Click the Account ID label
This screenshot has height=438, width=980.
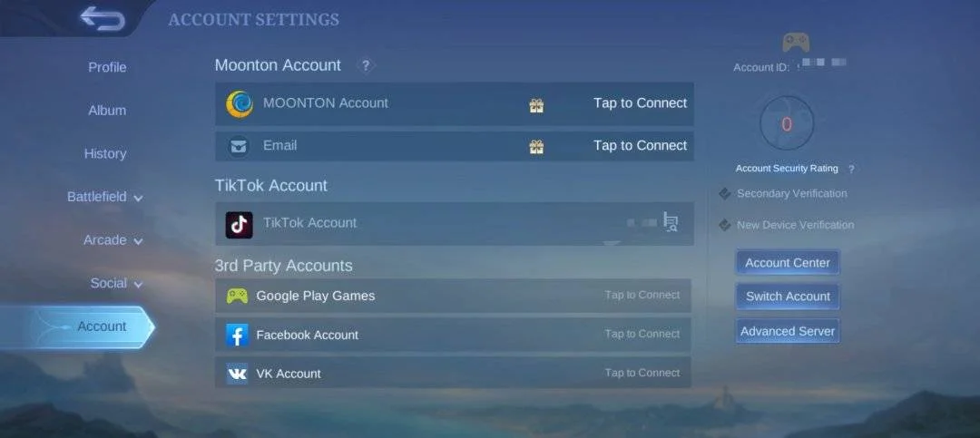[x=761, y=67]
